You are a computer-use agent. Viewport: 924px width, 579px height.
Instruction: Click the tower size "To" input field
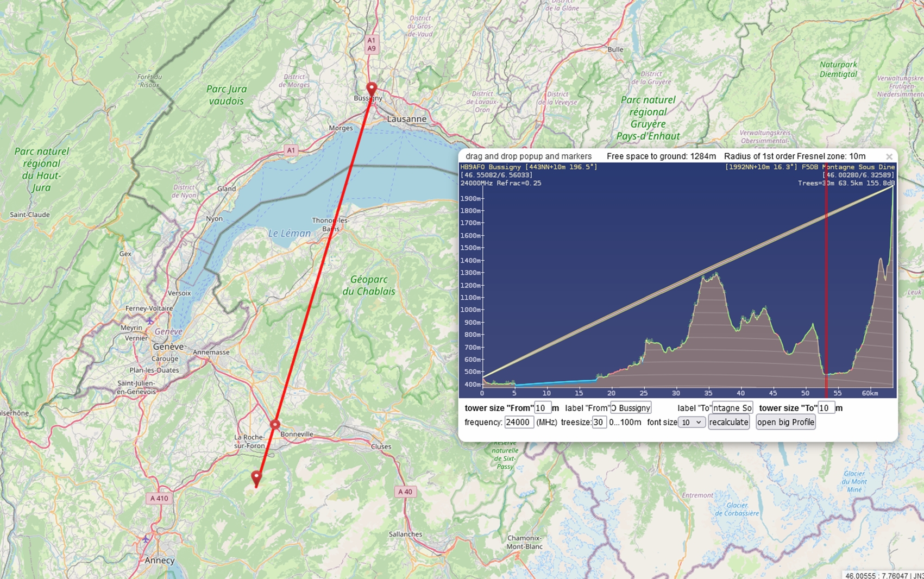[826, 408]
